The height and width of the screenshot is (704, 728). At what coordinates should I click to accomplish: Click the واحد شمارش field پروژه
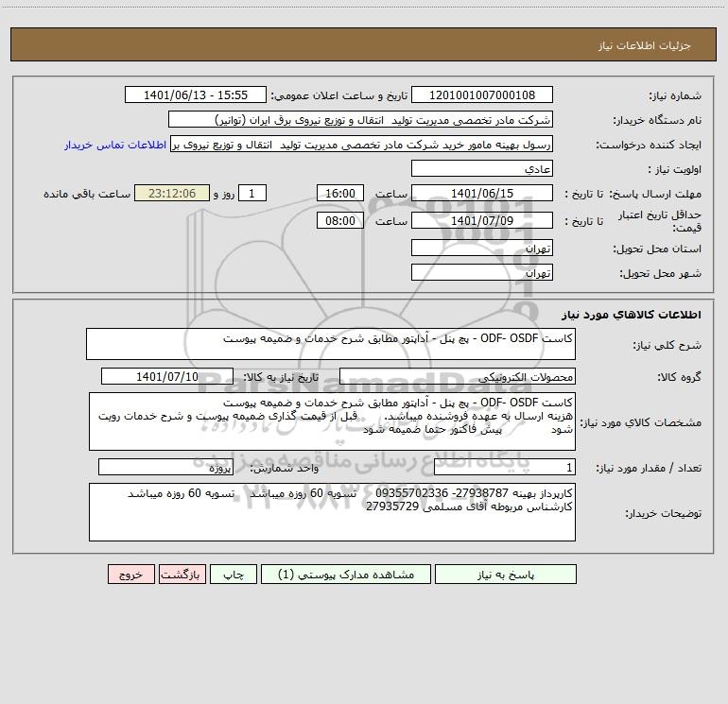165,468
